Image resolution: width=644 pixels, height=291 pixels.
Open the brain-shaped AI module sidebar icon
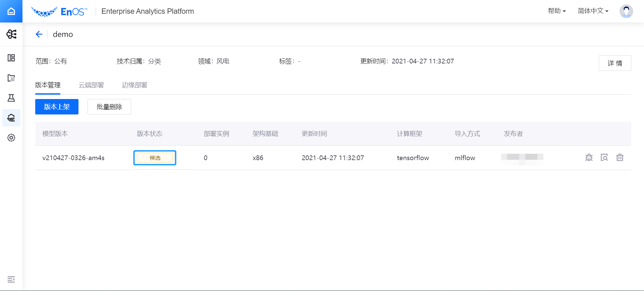click(11, 34)
